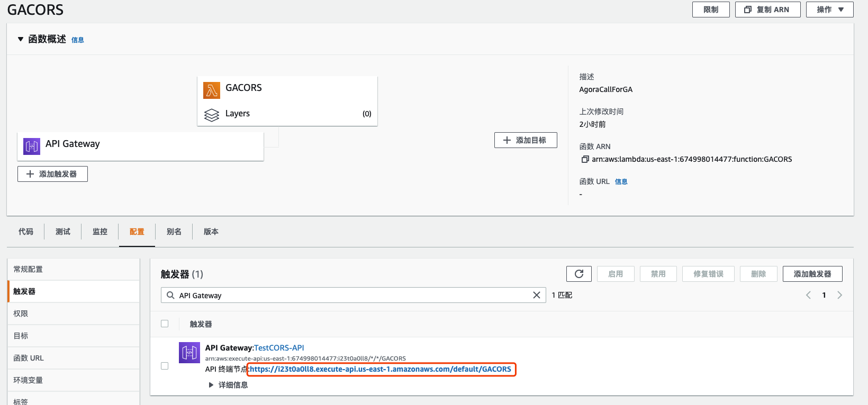Click the 复制 ARN button
This screenshot has height=405, width=868.
coord(767,10)
